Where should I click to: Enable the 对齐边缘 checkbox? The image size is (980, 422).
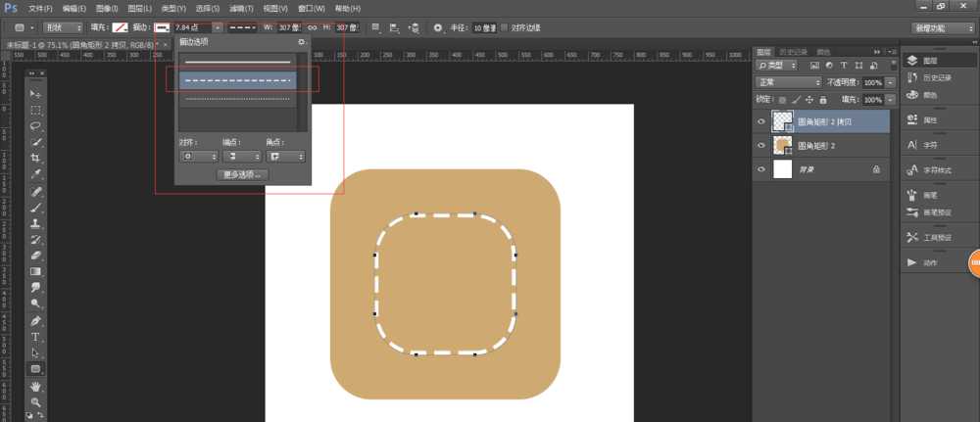tap(505, 28)
